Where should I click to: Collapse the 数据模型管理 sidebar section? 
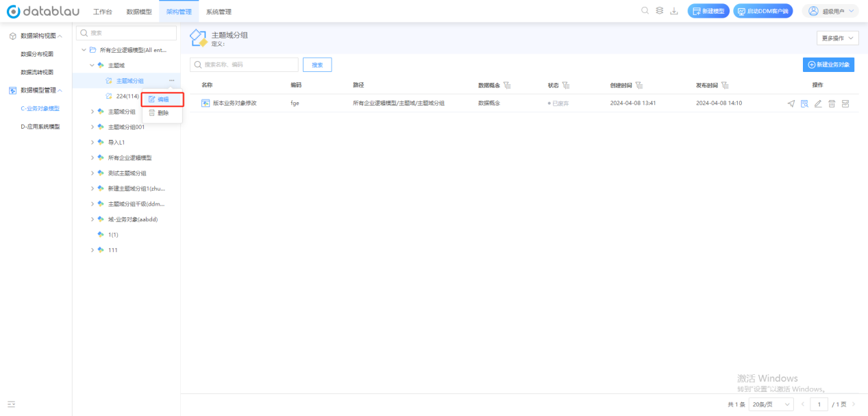click(x=60, y=90)
